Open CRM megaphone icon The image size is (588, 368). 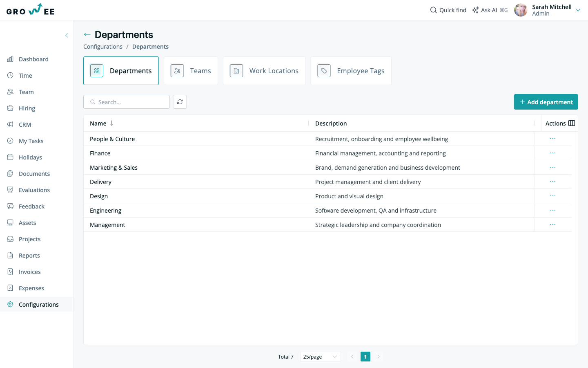10,124
